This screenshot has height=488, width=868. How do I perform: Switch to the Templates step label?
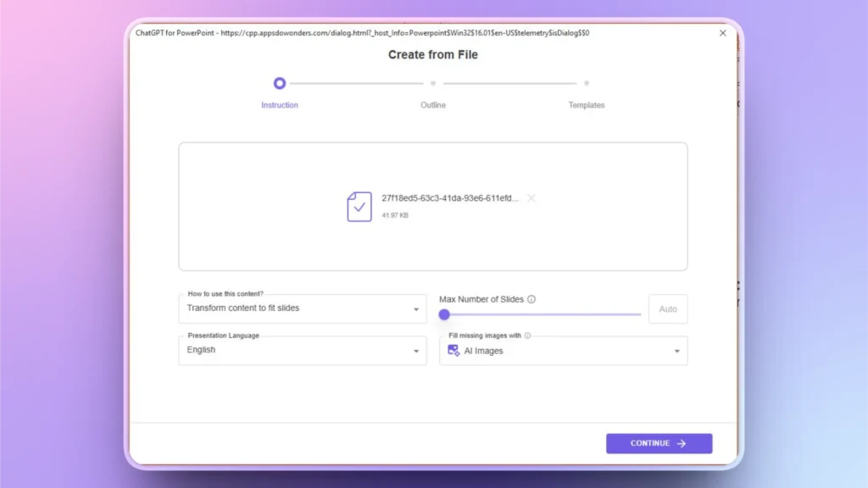coord(586,105)
